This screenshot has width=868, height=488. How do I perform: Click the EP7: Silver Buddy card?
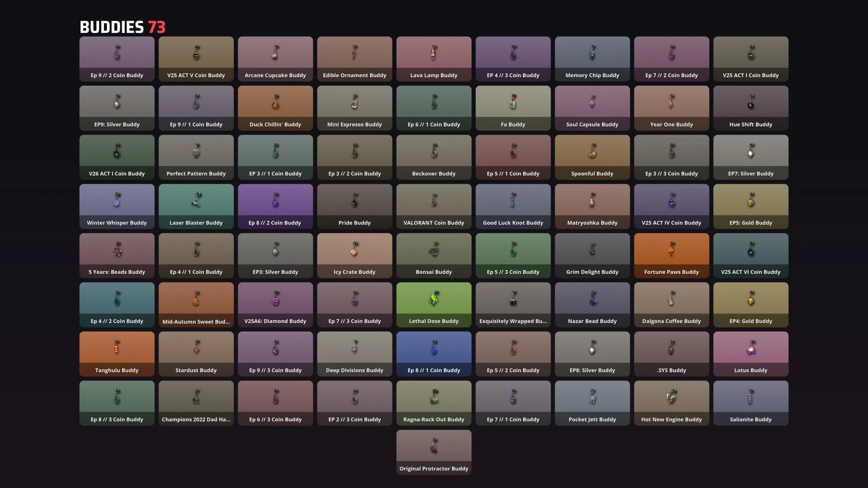pyautogui.click(x=751, y=157)
